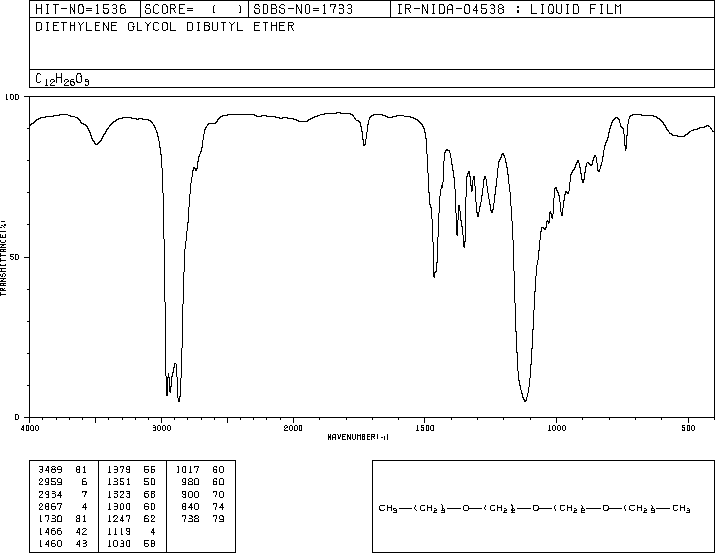Click peak table row 1017 60
Viewport: 715px width, 553px height.
point(200,470)
